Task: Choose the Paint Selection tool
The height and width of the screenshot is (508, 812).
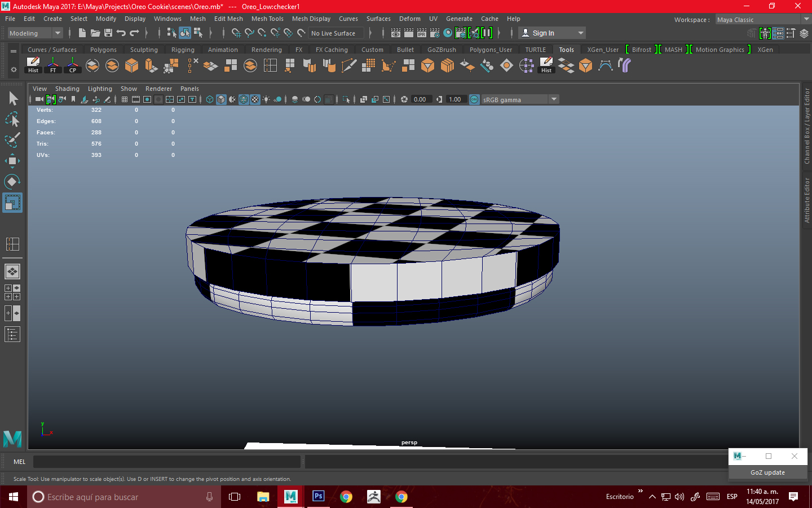Action: tap(12, 140)
